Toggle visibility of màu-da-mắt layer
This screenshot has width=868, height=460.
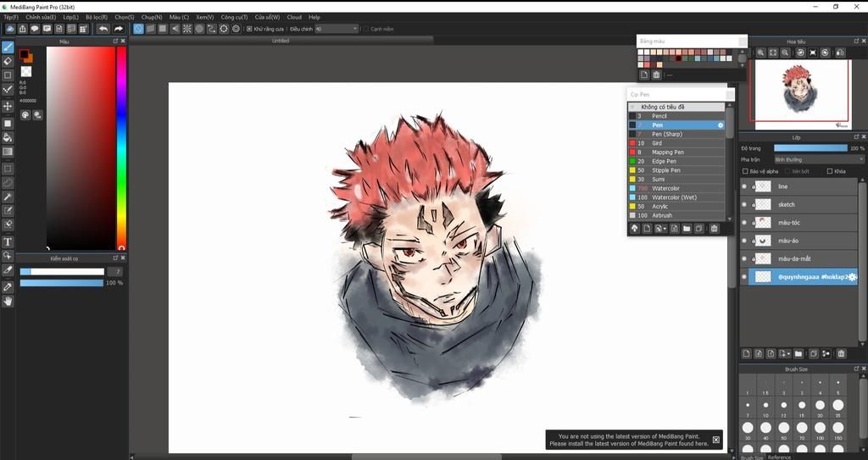744,259
